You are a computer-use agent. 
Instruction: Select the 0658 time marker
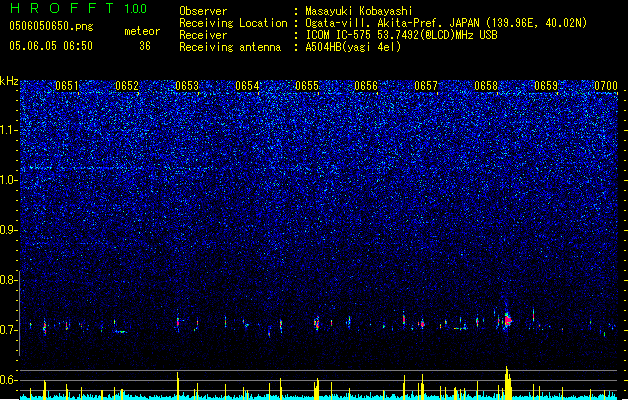pyautogui.click(x=486, y=86)
